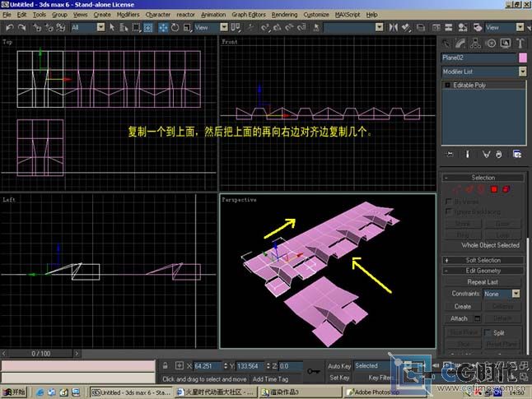Switch to the Hierarchy command panel tab
The image size is (532, 399).
pos(476,43)
